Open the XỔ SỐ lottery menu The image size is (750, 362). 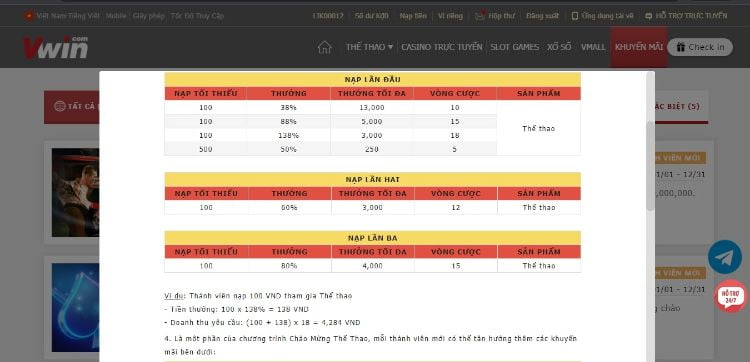(x=559, y=47)
